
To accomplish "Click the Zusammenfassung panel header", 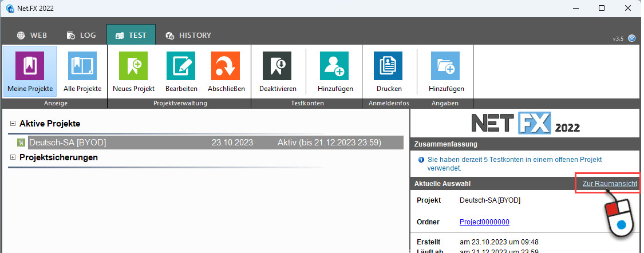I will click(526, 144).
